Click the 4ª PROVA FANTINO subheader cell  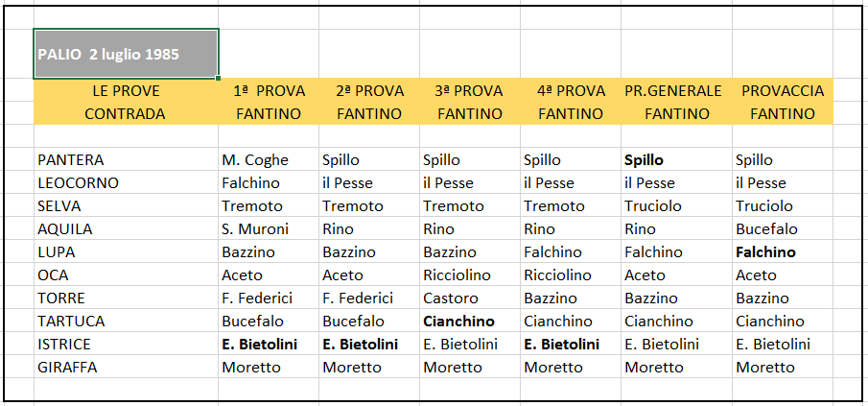[571, 113]
